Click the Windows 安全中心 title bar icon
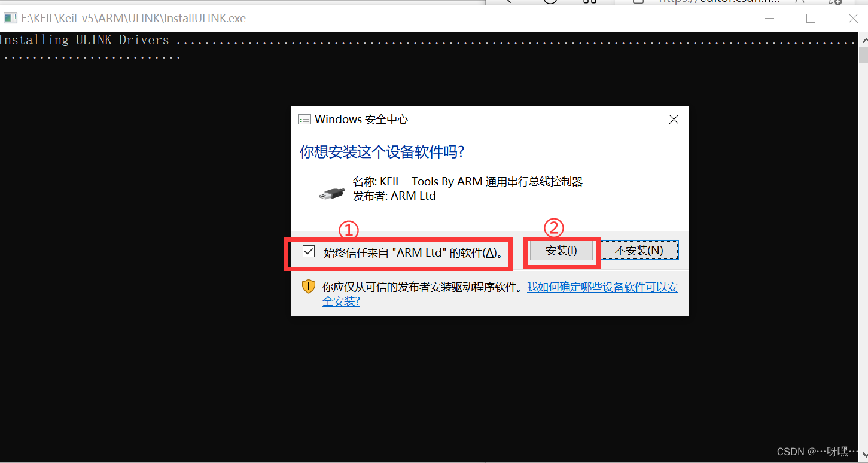Image resolution: width=868 pixels, height=463 pixels. coord(304,120)
